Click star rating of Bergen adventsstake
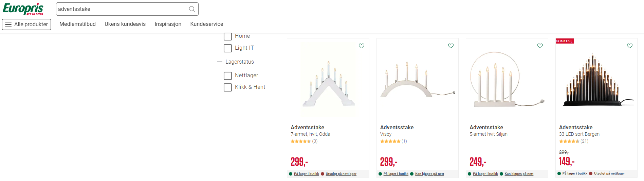This screenshot has width=644, height=181. coord(569,141)
